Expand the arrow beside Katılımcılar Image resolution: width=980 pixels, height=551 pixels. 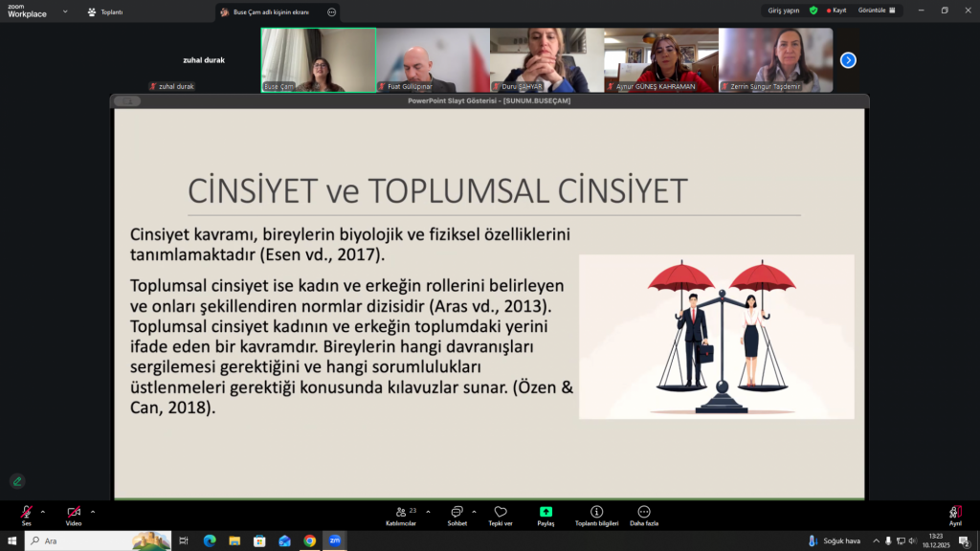pos(428,512)
